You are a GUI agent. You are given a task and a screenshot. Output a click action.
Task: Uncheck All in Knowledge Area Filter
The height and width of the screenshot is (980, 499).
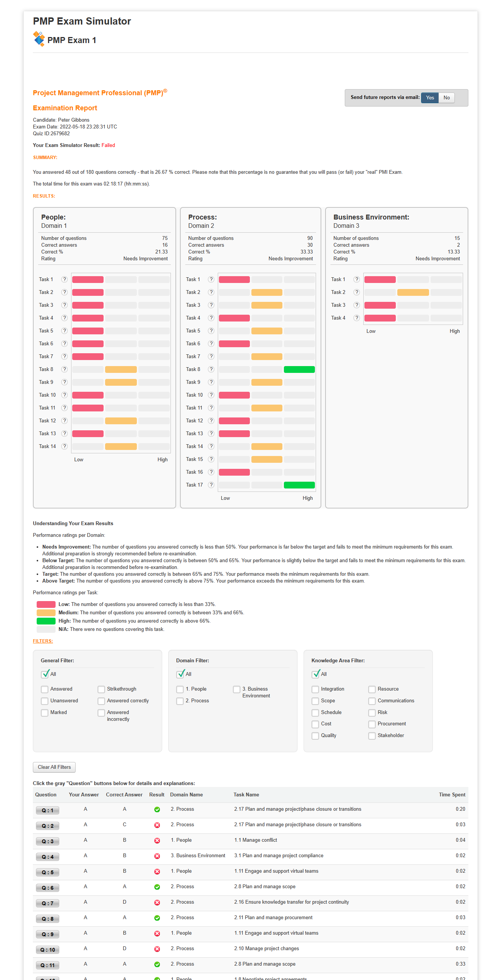click(x=316, y=674)
